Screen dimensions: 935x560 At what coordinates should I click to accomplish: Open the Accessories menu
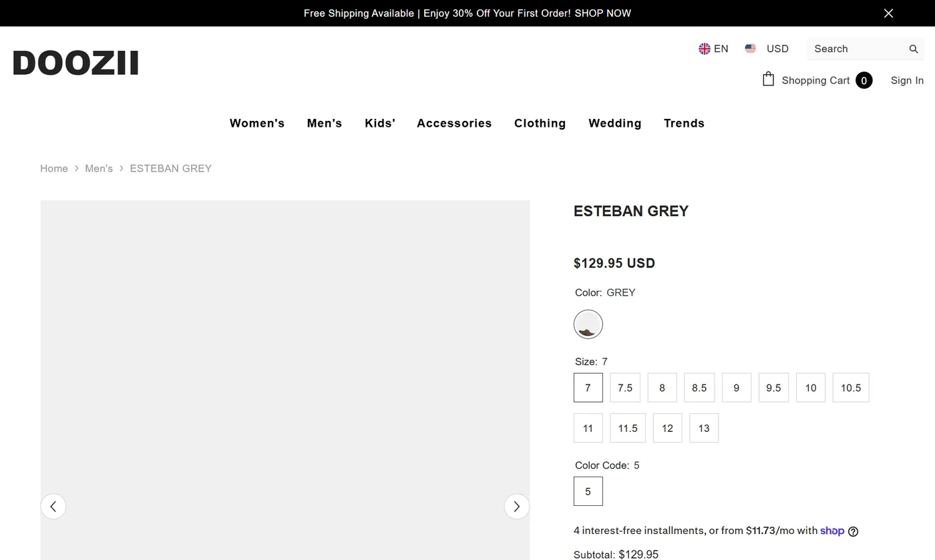click(x=454, y=123)
